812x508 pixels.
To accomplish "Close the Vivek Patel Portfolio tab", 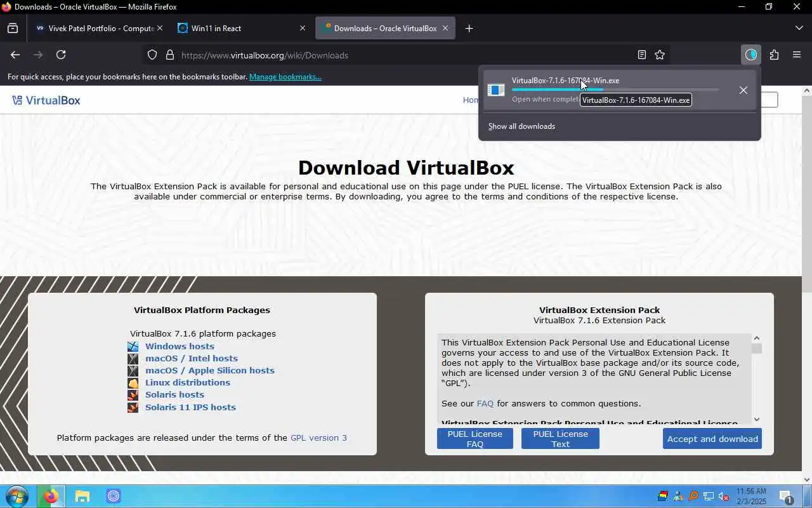I will coord(160,28).
